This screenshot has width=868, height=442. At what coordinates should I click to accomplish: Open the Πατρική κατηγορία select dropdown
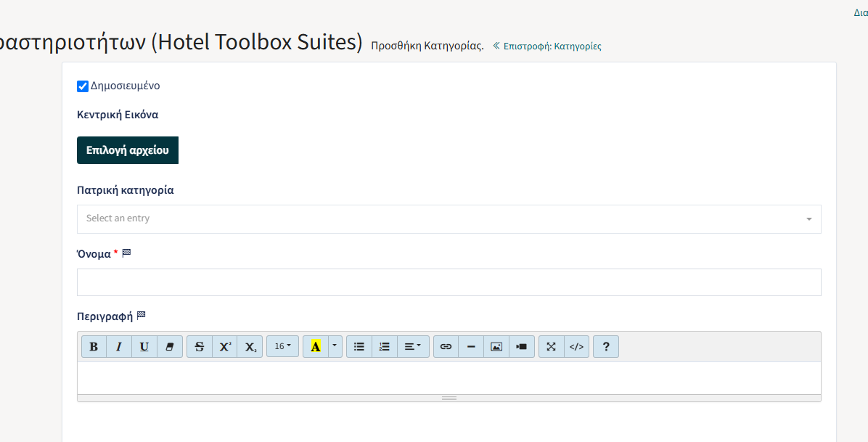[449, 218]
